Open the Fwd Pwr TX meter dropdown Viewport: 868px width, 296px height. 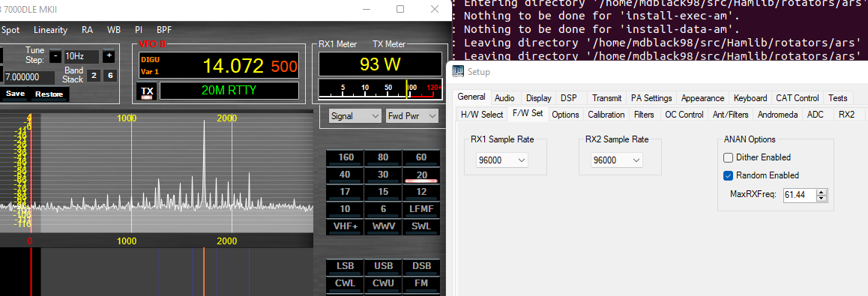pos(412,115)
